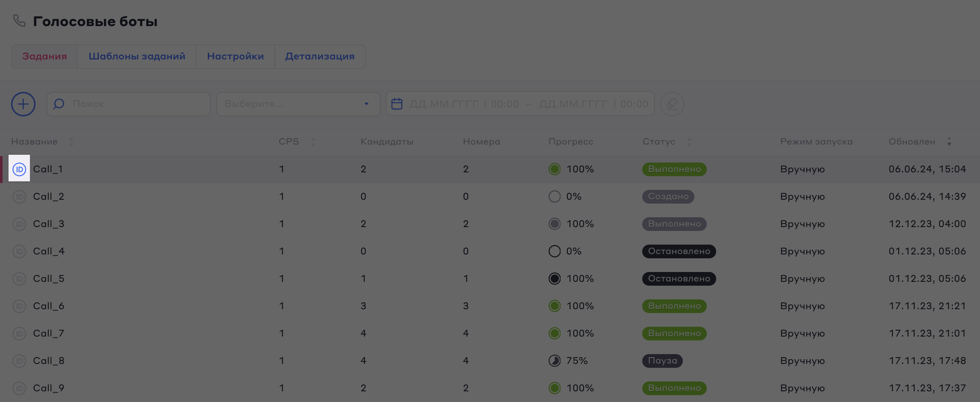Image resolution: width=980 pixels, height=402 pixels.
Task: Click the dropdown arrow in Выберите field
Action: pos(366,104)
